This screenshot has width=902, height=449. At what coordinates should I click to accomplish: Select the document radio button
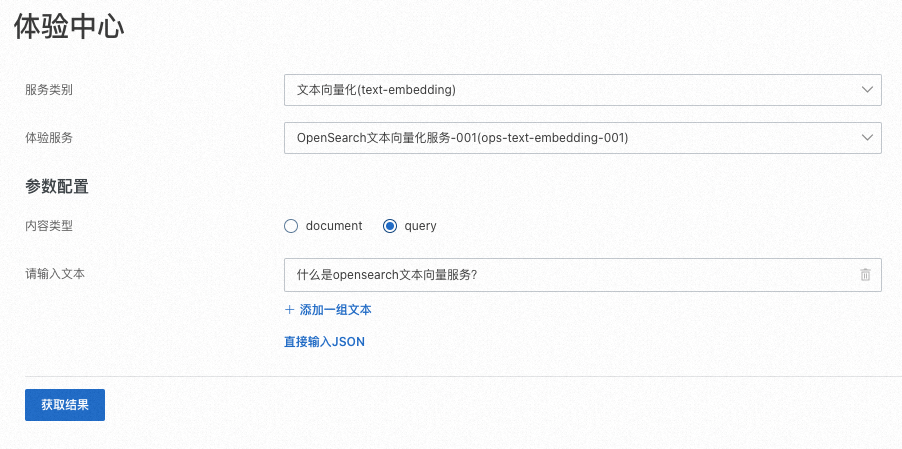291,226
